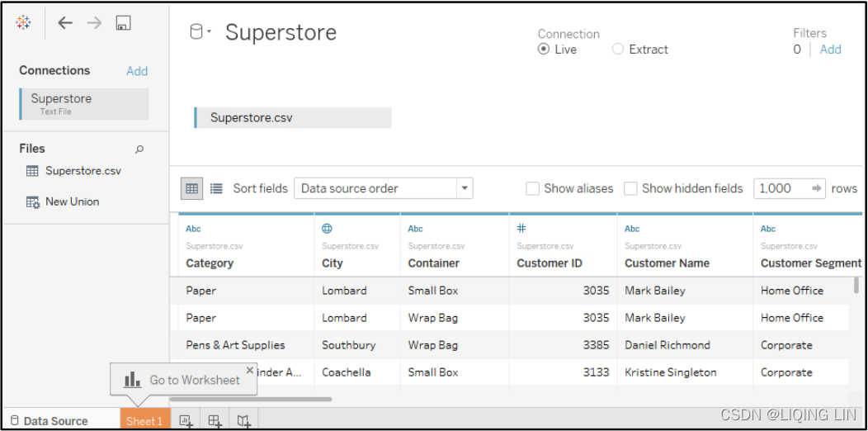Create a new worksheet with tab icon

click(186, 421)
